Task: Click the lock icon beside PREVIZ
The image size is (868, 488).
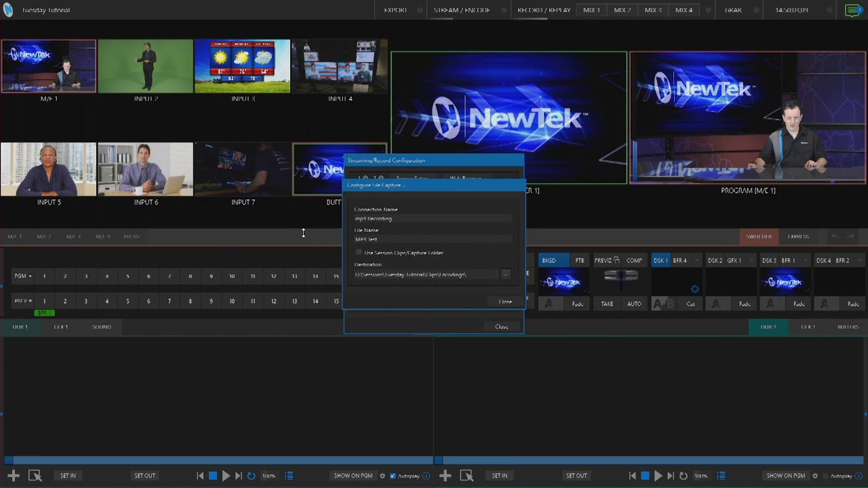Action: click(x=616, y=260)
